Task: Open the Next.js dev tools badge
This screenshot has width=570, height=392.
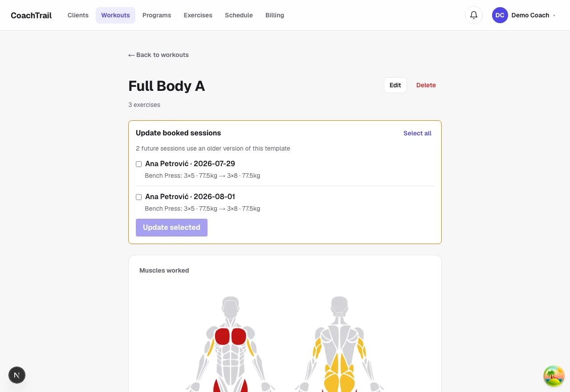Action: click(x=17, y=375)
